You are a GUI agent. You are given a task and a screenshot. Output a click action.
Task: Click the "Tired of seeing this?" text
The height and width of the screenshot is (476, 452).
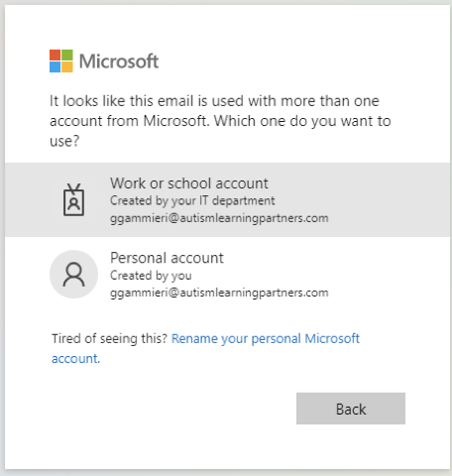pos(110,338)
